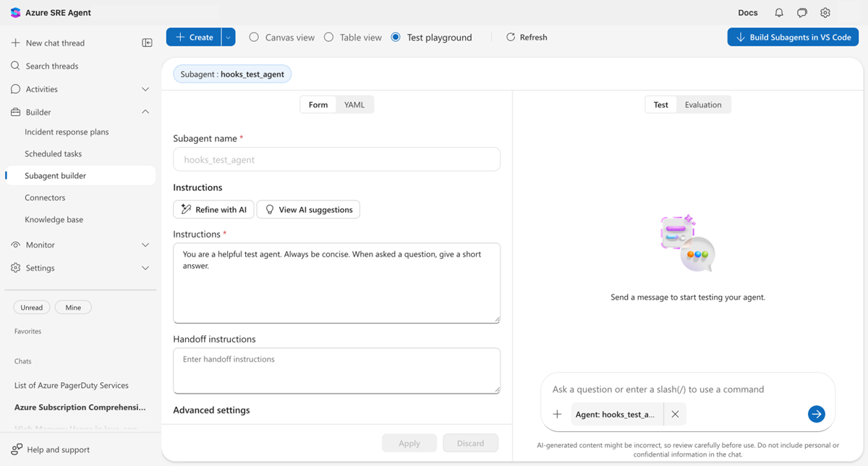Select the Table view radio button

click(x=328, y=37)
